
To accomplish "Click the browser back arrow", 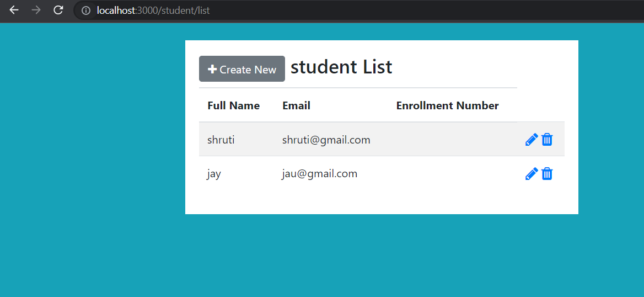I will [14, 10].
